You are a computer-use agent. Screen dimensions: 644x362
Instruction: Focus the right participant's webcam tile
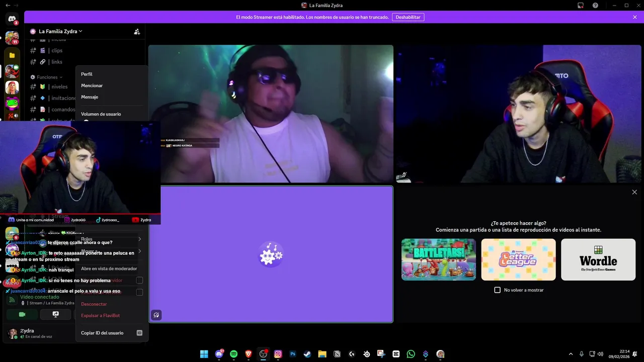pos(519,114)
